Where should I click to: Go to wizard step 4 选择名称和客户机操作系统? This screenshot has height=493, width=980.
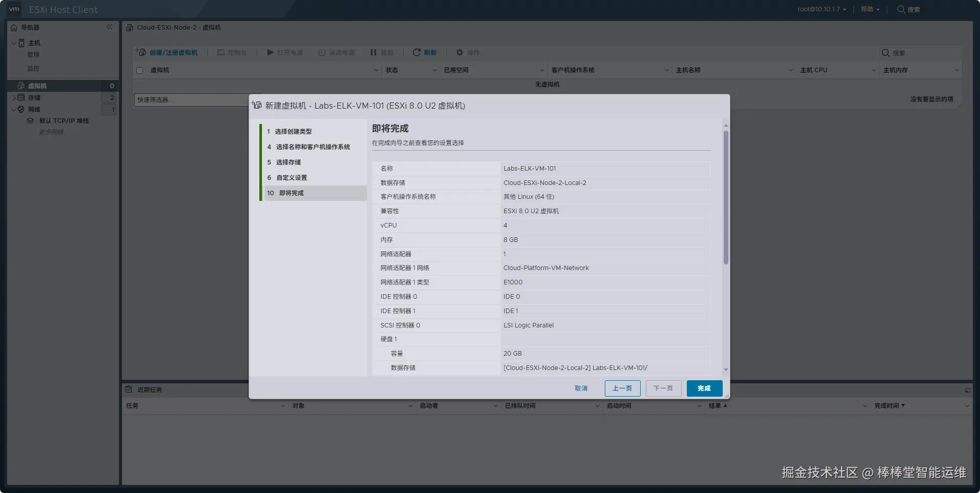pyautogui.click(x=314, y=147)
